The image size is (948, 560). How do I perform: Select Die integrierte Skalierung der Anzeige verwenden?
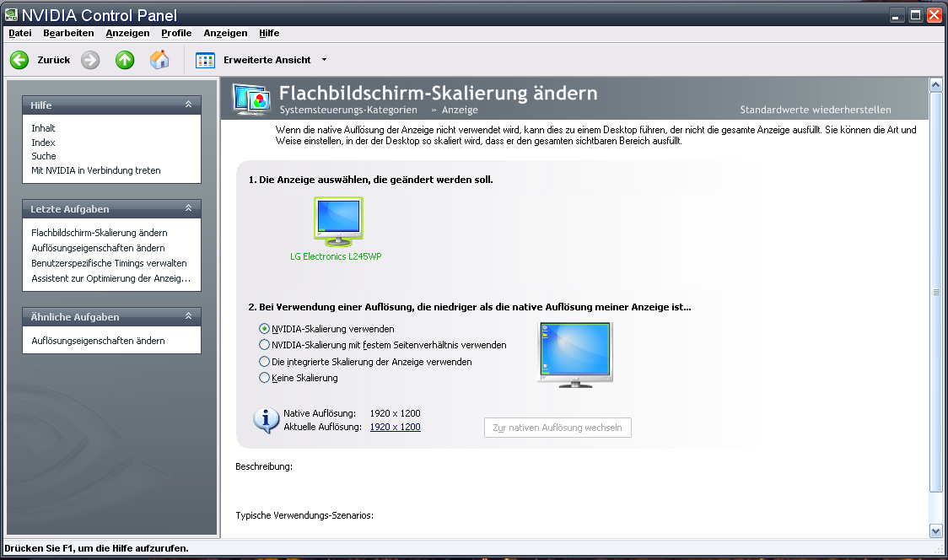pos(265,362)
